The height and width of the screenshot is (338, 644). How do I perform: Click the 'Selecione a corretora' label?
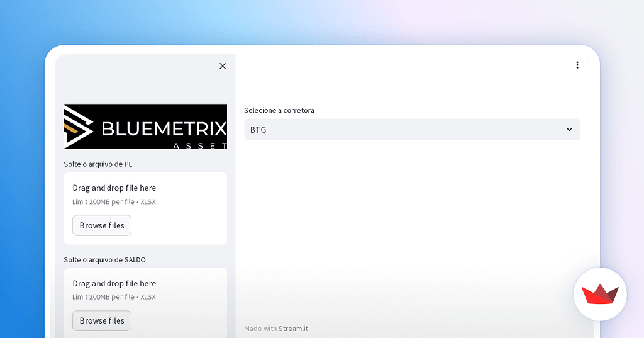(279, 110)
